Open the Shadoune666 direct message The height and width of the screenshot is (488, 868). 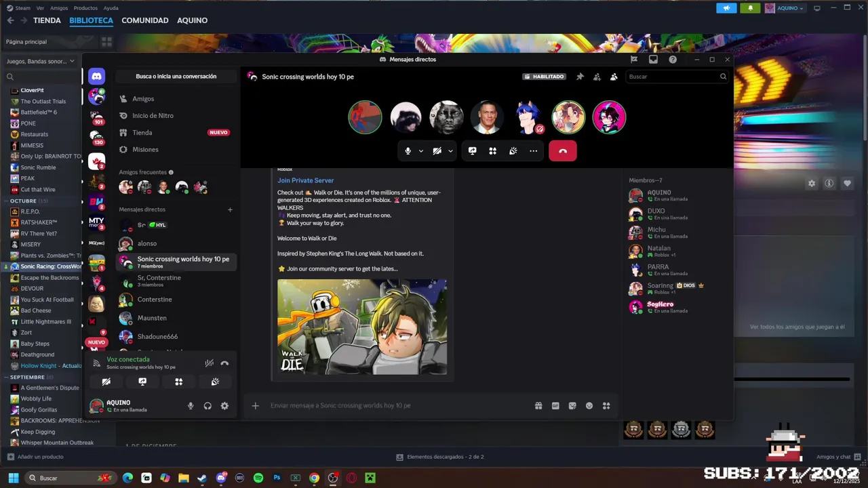pos(175,336)
